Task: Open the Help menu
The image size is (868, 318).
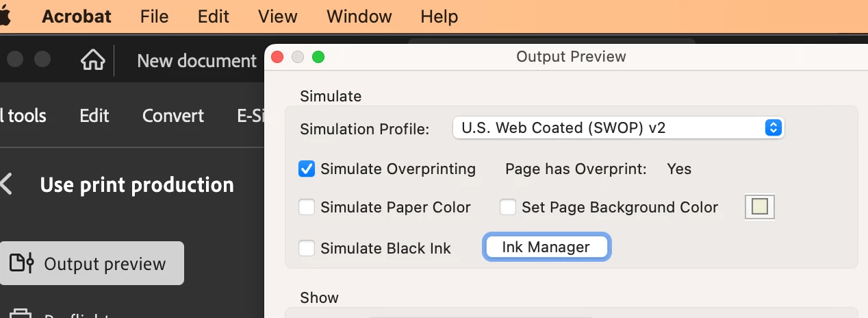Action: 439,16
